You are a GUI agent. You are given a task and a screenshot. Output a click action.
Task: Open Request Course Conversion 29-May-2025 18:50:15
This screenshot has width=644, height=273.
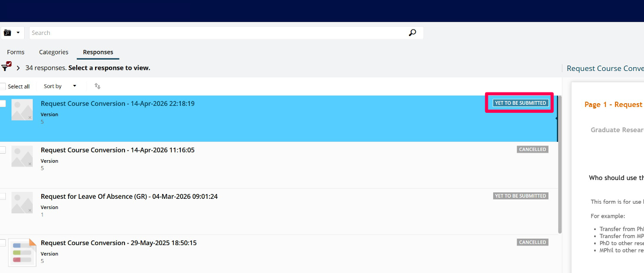(x=119, y=243)
